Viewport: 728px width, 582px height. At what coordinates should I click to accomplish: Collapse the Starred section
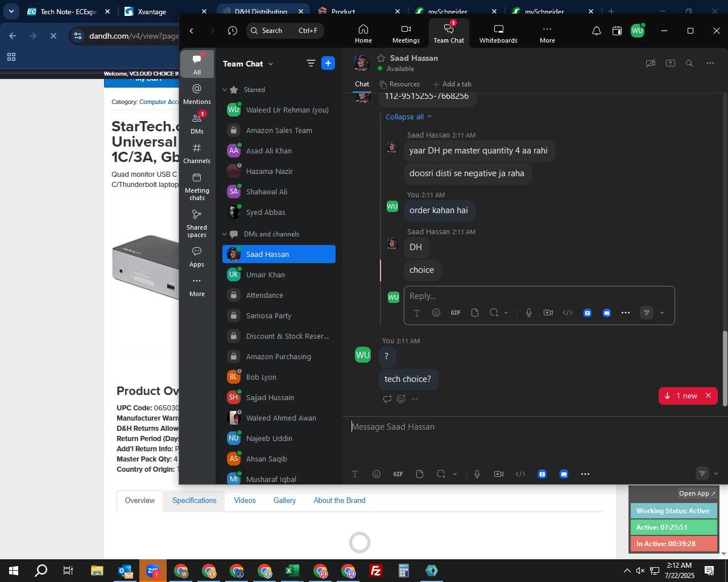(225, 90)
